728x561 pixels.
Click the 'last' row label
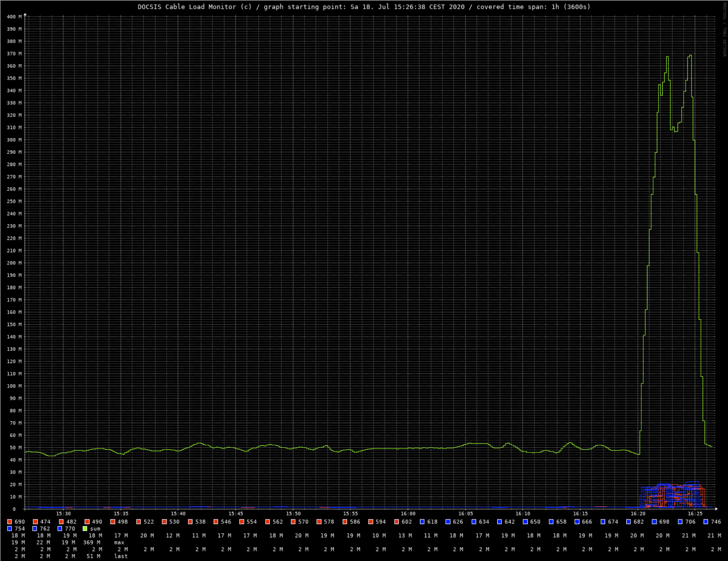point(121,556)
